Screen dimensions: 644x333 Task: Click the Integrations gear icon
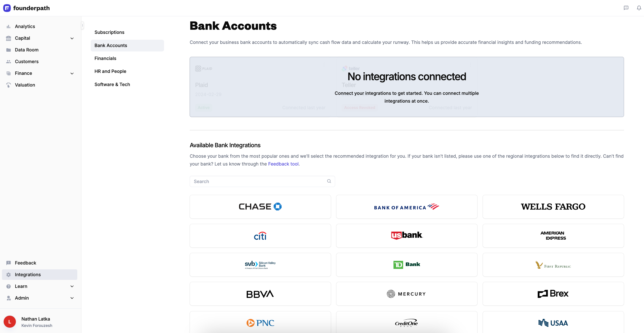9,275
